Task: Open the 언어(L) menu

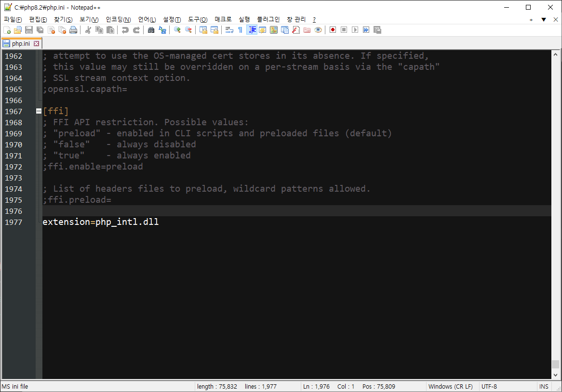Action: (x=147, y=19)
